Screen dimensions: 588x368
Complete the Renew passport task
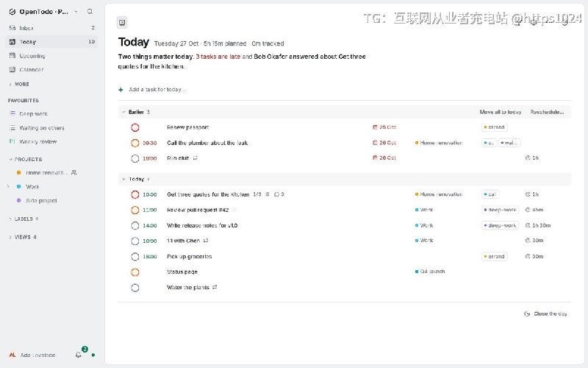pos(135,127)
